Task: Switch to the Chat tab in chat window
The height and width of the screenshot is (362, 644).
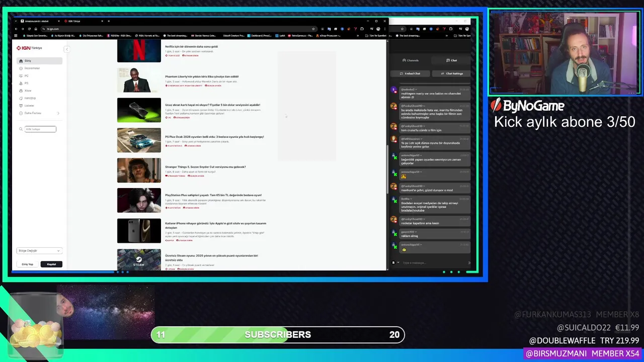Action: (452, 60)
